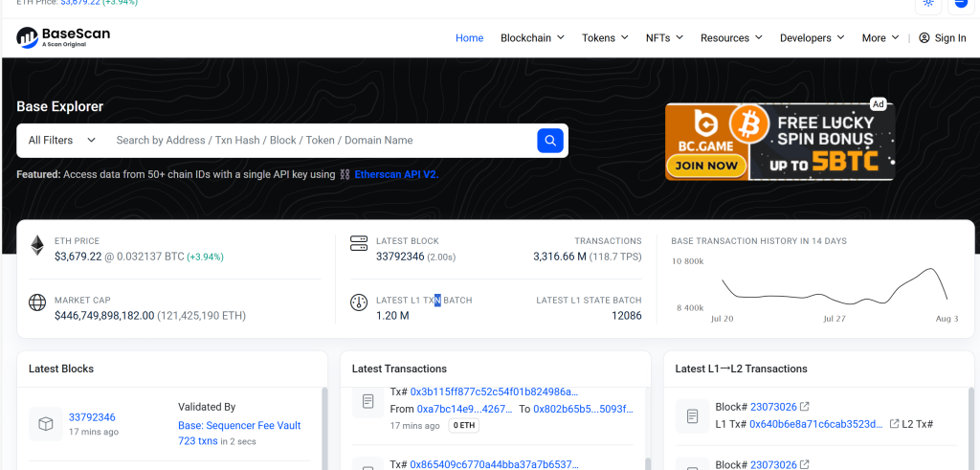
Task: Go to the Home tab
Action: tap(469, 37)
